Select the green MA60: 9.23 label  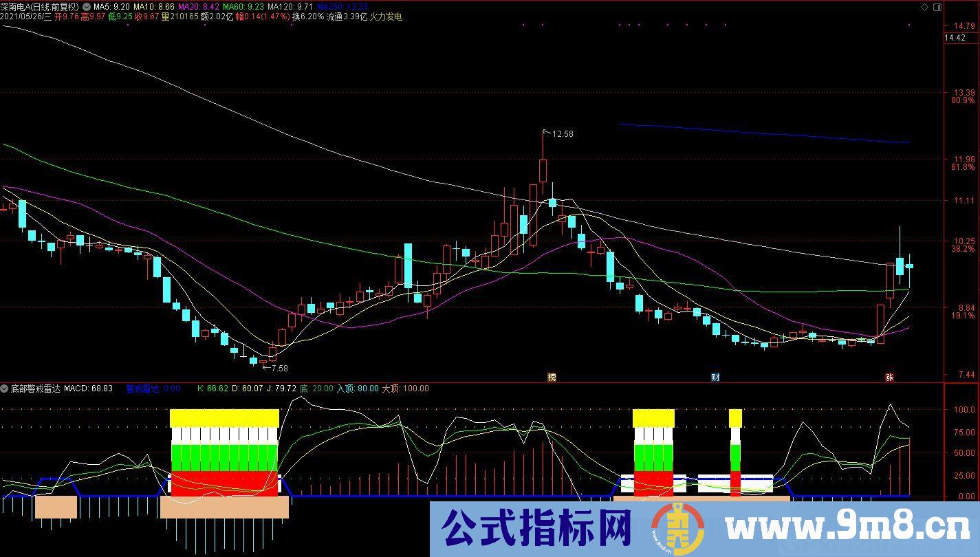coord(245,7)
